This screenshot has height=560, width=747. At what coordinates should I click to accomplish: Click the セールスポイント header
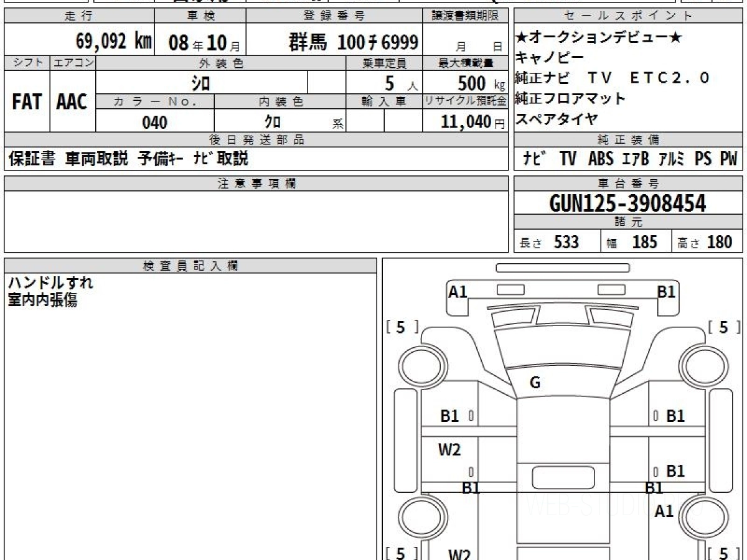point(628,16)
